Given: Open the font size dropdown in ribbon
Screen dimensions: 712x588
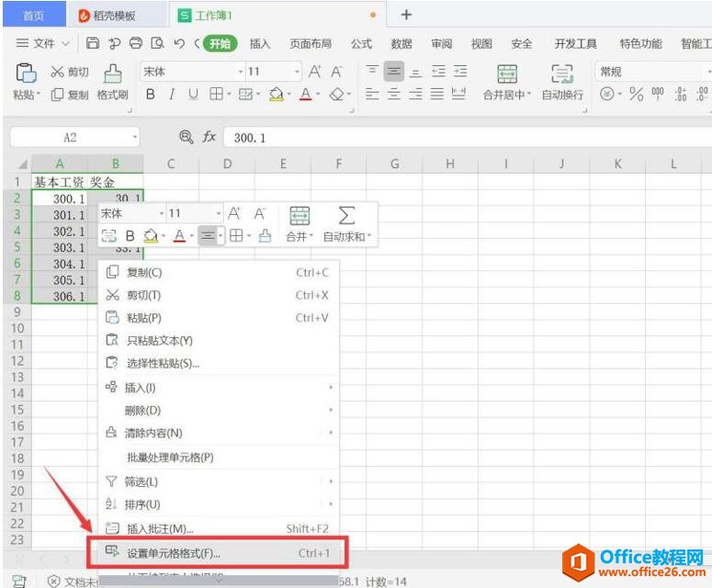Looking at the screenshot, I should pyautogui.click(x=297, y=72).
